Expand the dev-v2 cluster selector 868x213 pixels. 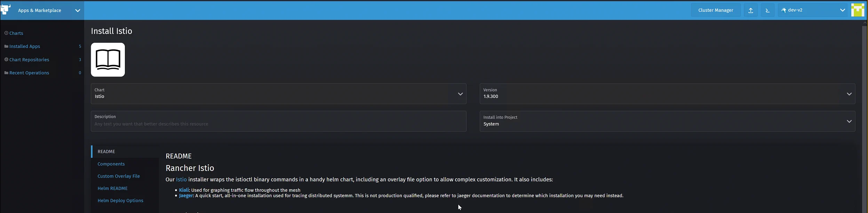pos(842,10)
